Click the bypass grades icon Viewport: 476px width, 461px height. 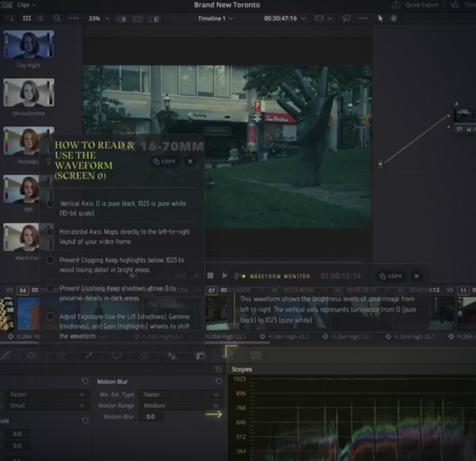click(347, 19)
